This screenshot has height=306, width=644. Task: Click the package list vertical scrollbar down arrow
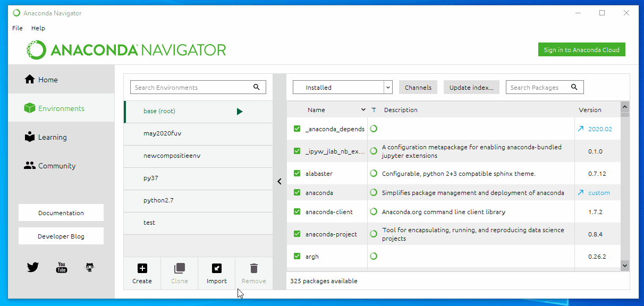coord(624,265)
